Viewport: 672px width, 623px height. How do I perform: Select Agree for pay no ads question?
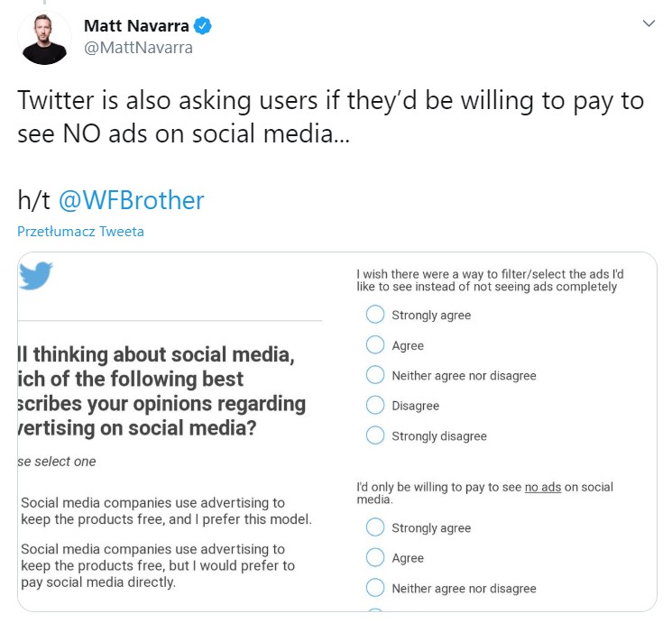point(375,558)
